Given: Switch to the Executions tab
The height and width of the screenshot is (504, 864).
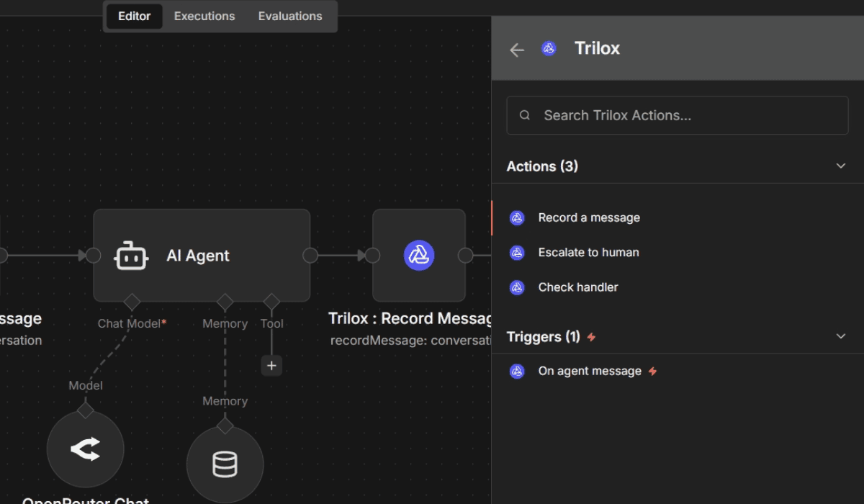Looking at the screenshot, I should click(x=204, y=16).
